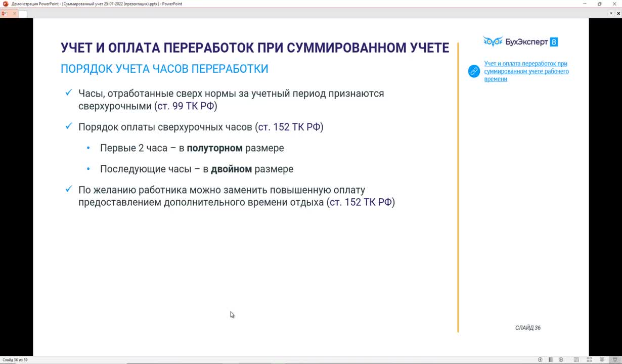
Task: Minimize the PowerPoint window
Action: (584, 4)
